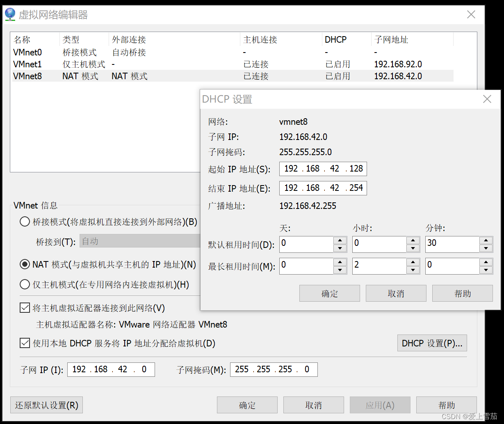
Task: Select the VMnet1 row
Action: (x=233, y=64)
